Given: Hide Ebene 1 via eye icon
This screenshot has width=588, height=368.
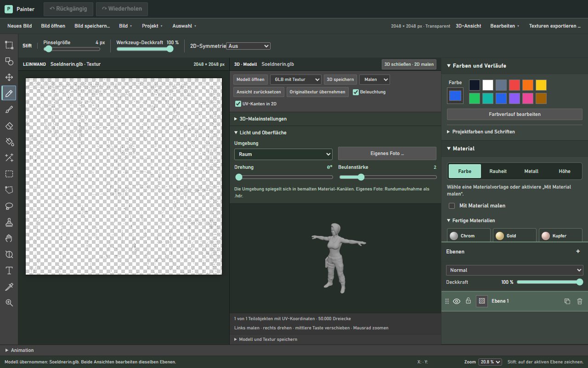Looking at the screenshot, I should 457,301.
